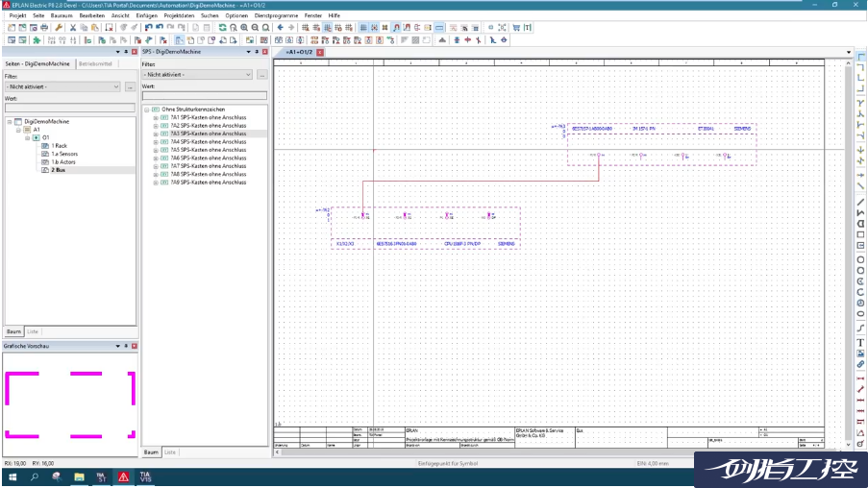This screenshot has height=488, width=868.
Task: Select the Text tool in right toolbar
Action: click(x=860, y=342)
